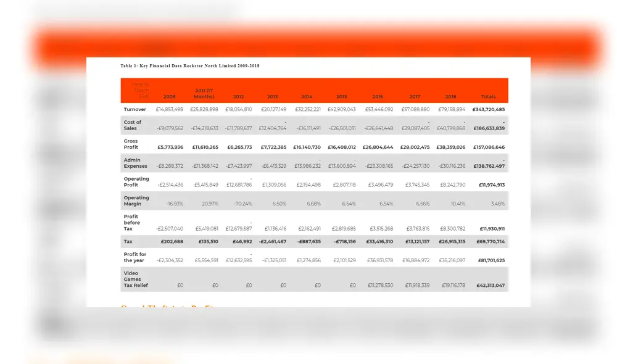Image resolution: width=617 pixels, height=364 pixels.
Task: Click the 'Profit for the year' total £81,701,625
Action: (x=491, y=260)
